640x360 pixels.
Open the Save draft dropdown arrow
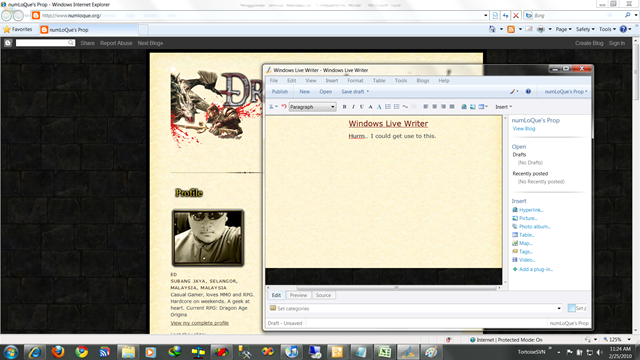point(368,92)
